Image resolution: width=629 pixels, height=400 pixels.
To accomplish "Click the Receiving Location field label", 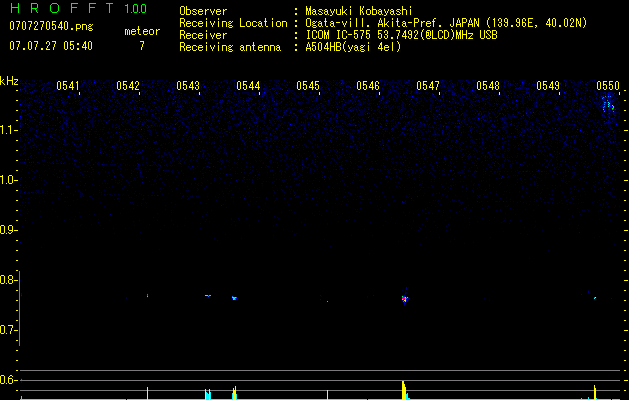I will [233, 23].
